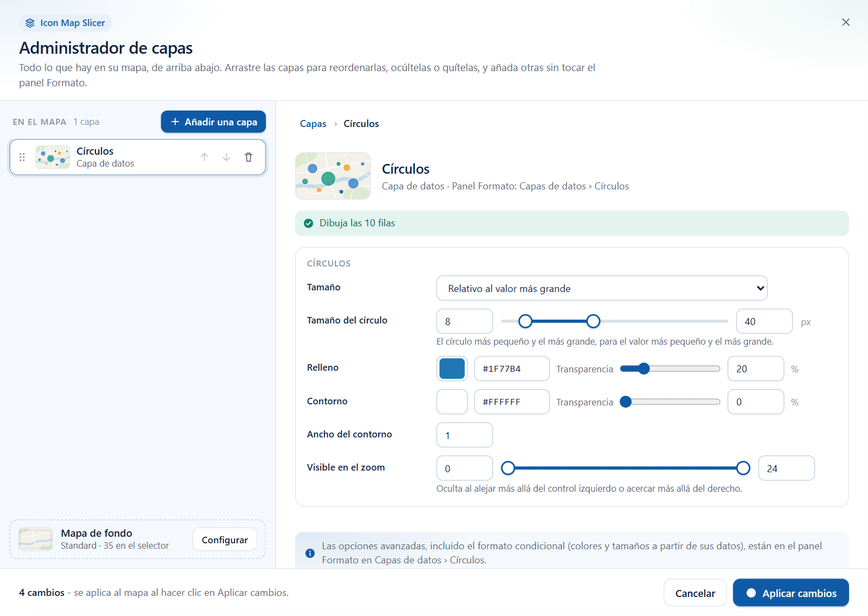The height and width of the screenshot is (616, 868).
Task: Click the drag handle of the Círculos layer
Action: (x=22, y=157)
